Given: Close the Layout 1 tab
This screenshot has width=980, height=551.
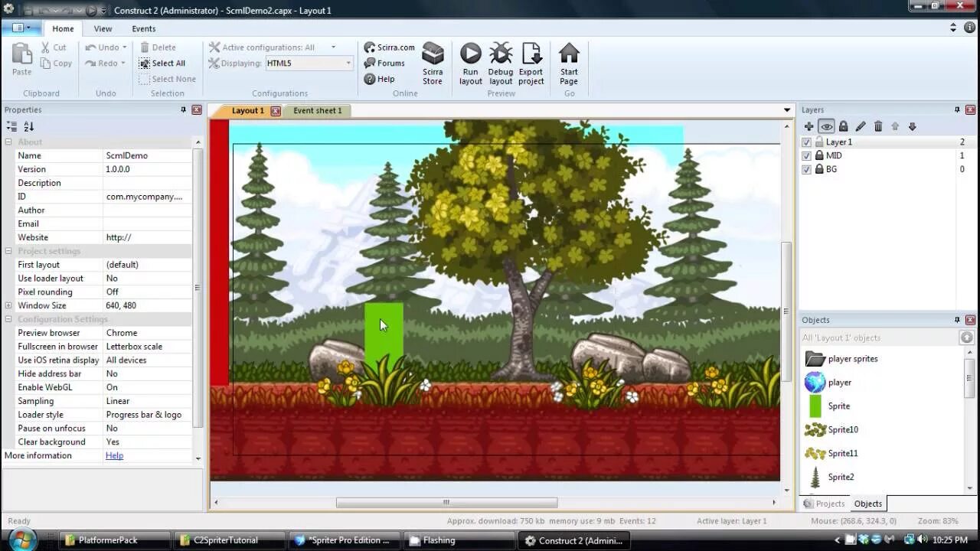Looking at the screenshot, I should coord(276,111).
